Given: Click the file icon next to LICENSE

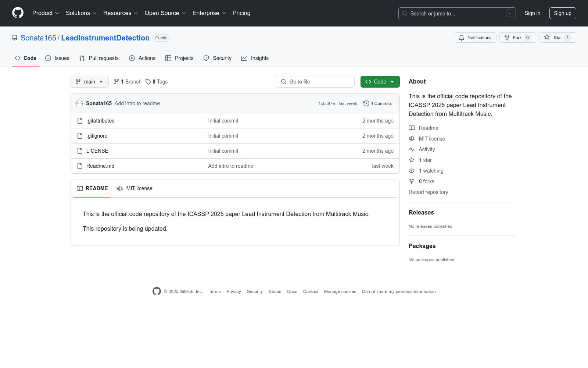Looking at the screenshot, I should (x=80, y=151).
